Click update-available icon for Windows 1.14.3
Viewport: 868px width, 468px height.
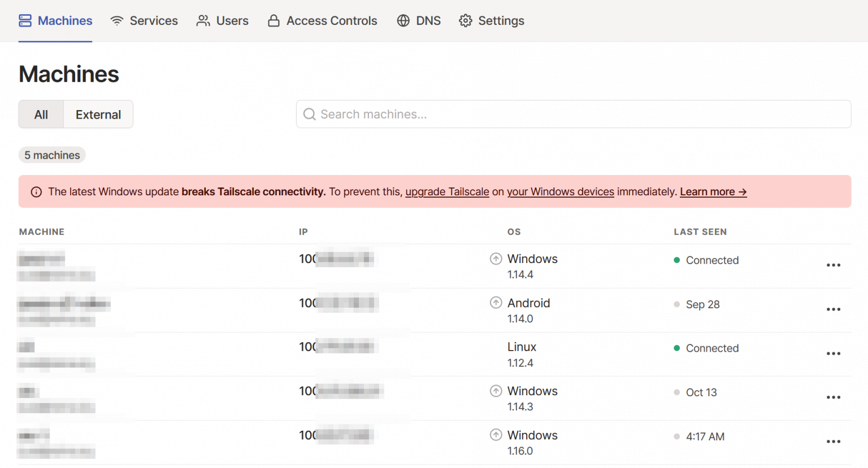click(496, 391)
